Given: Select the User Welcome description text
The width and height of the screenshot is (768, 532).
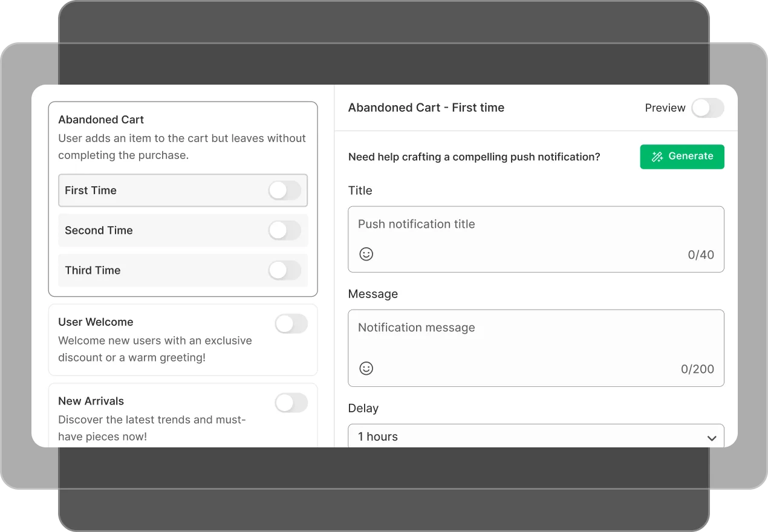Looking at the screenshot, I should (x=155, y=349).
